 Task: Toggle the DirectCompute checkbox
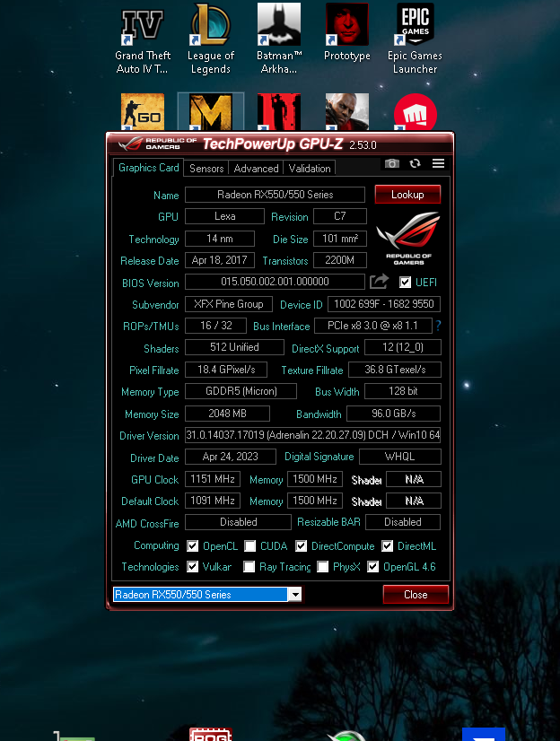point(301,545)
